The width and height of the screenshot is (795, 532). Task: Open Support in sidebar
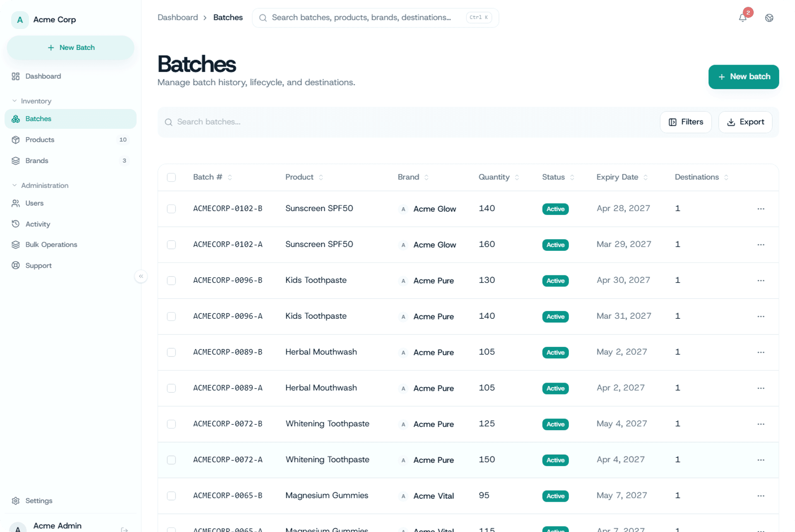pyautogui.click(x=70, y=266)
